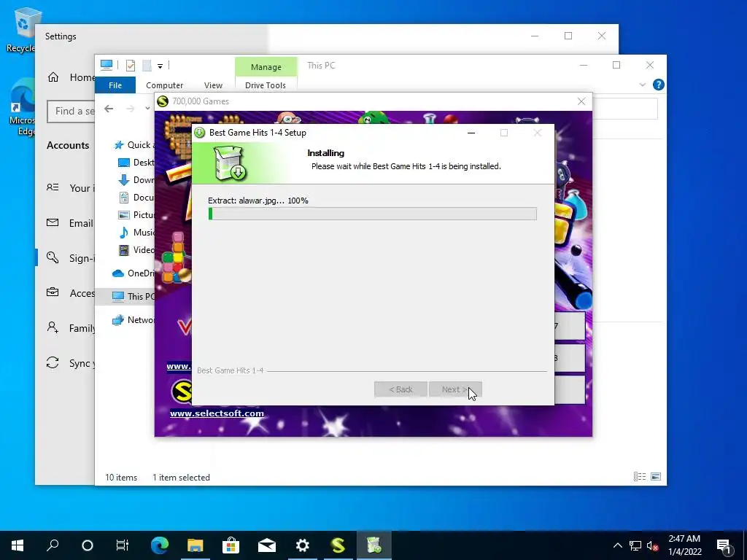Click the This PC monitor icon in title bar

click(x=107, y=65)
